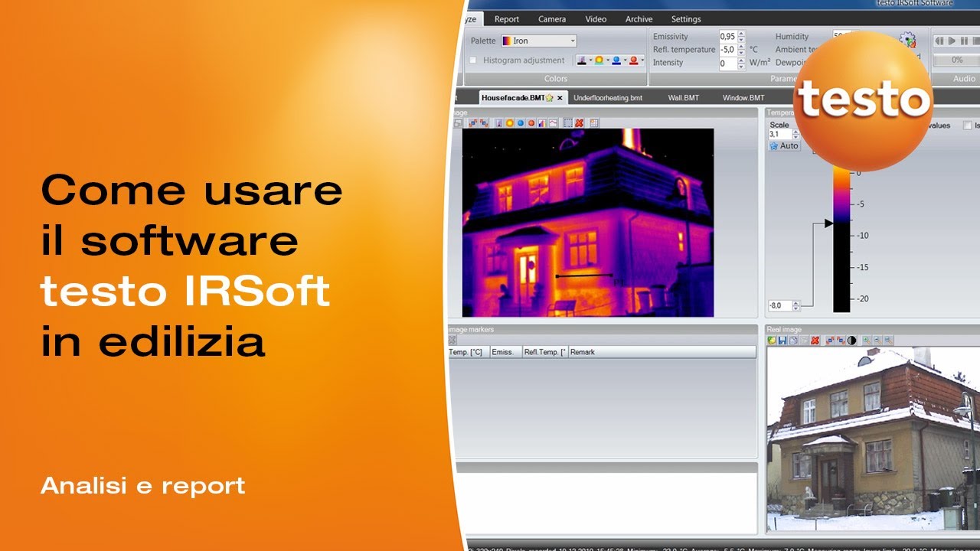
Task: Select the yellow-green color marker icon
Action: point(599,60)
